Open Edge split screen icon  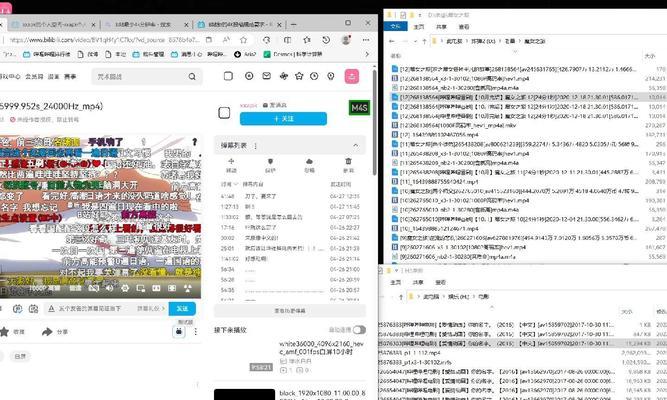pos(288,40)
